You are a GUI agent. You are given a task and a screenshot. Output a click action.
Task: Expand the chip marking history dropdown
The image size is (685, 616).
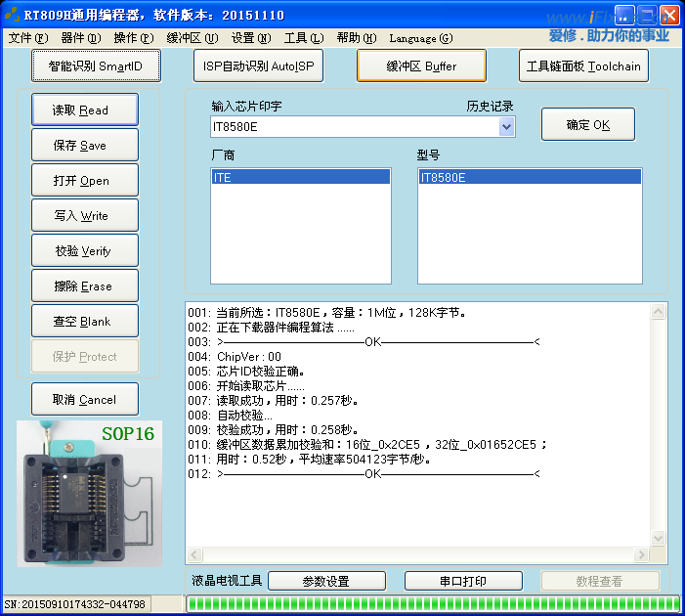(x=506, y=127)
